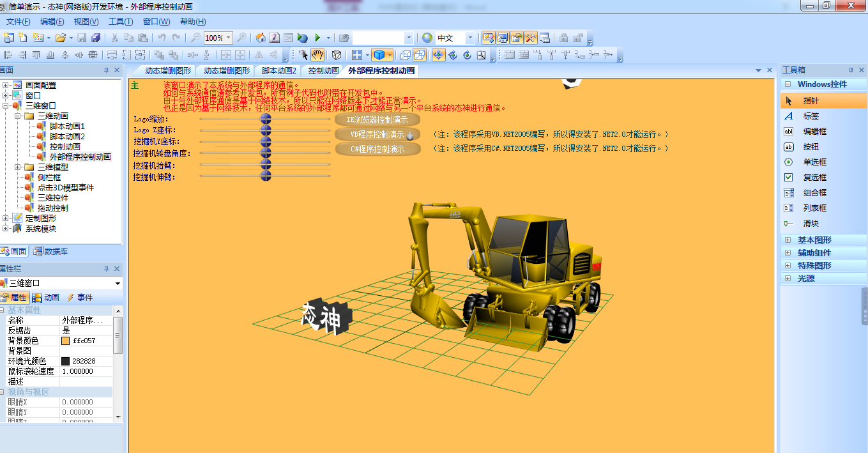Switch to the 脚本动画2 tab
This screenshot has height=453, width=868.
click(278, 71)
